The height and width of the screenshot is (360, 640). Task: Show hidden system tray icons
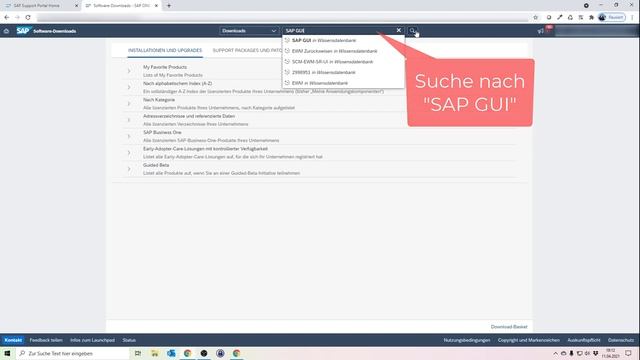pyautogui.click(x=555, y=353)
